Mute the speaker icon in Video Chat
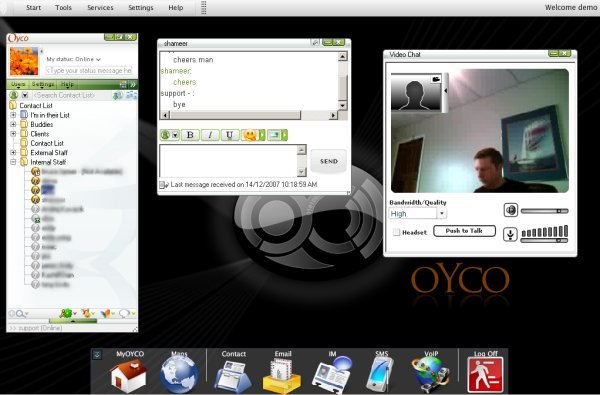The width and height of the screenshot is (600, 395). pyautogui.click(x=510, y=210)
